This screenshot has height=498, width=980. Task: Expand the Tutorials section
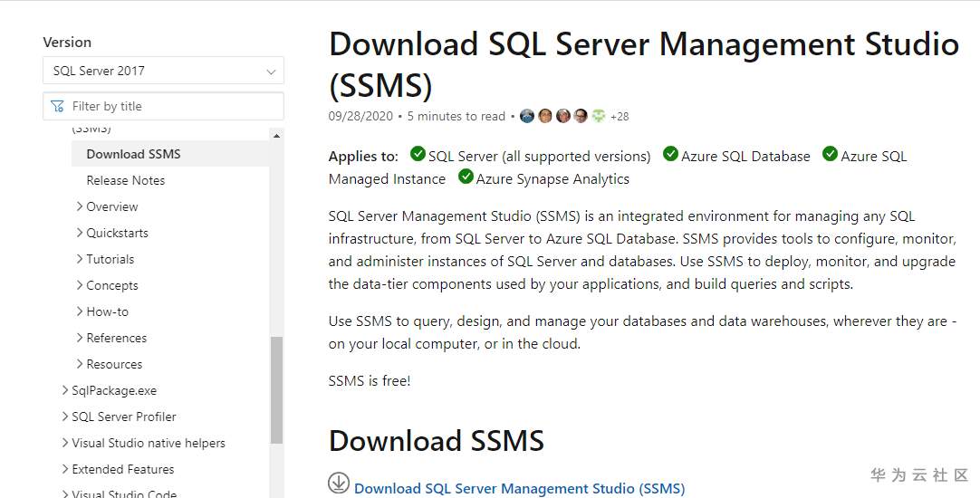(80, 259)
